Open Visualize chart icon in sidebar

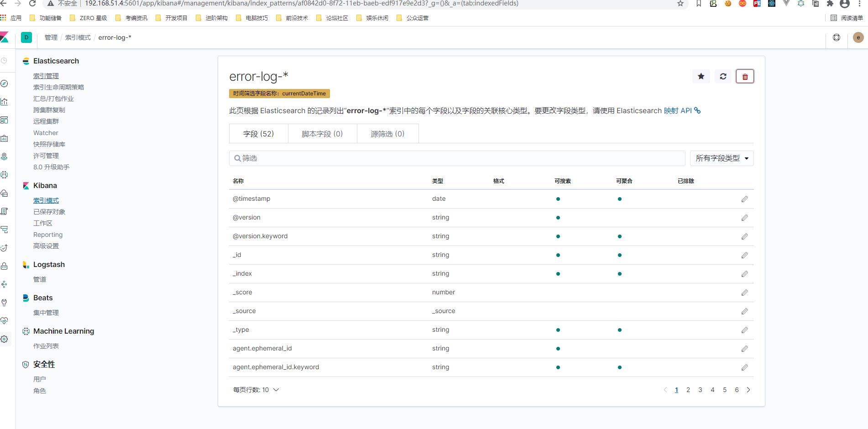[x=4, y=102]
